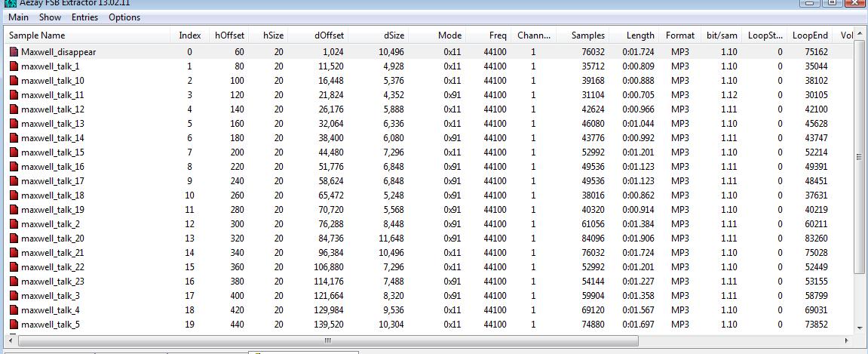Screen dimensions: 868x354
Task: Select the maxwell_talk_20 row name
Action: [52, 239]
